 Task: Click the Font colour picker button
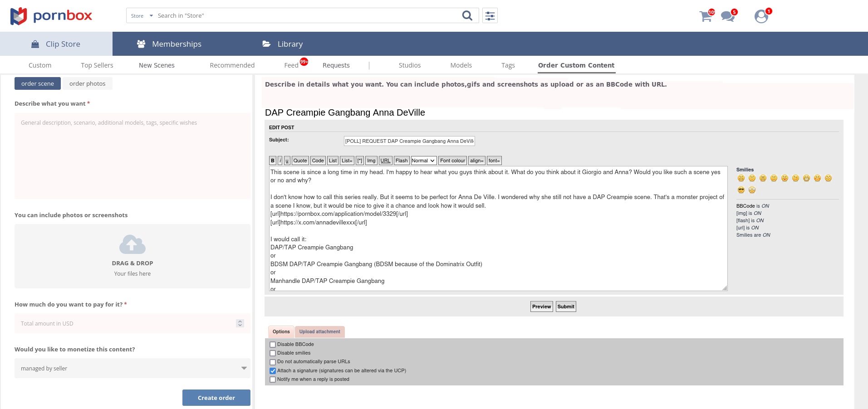[452, 161]
